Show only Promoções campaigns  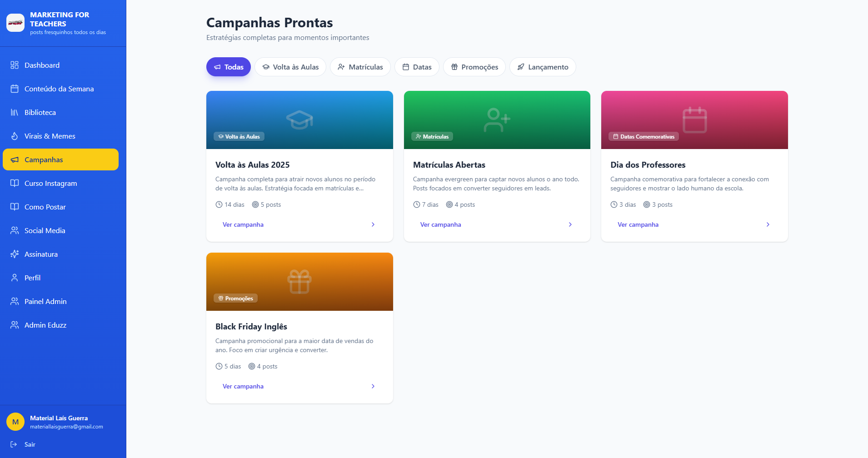pos(474,67)
